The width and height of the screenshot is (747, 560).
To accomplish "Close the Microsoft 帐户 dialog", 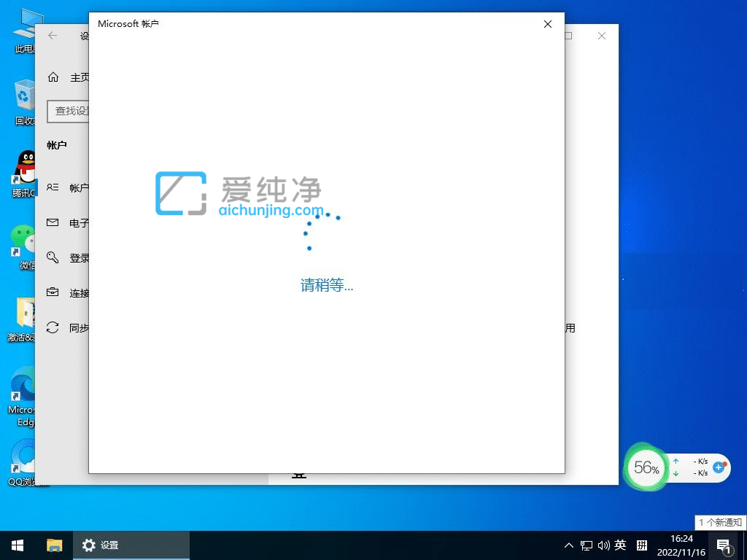I will (x=548, y=24).
